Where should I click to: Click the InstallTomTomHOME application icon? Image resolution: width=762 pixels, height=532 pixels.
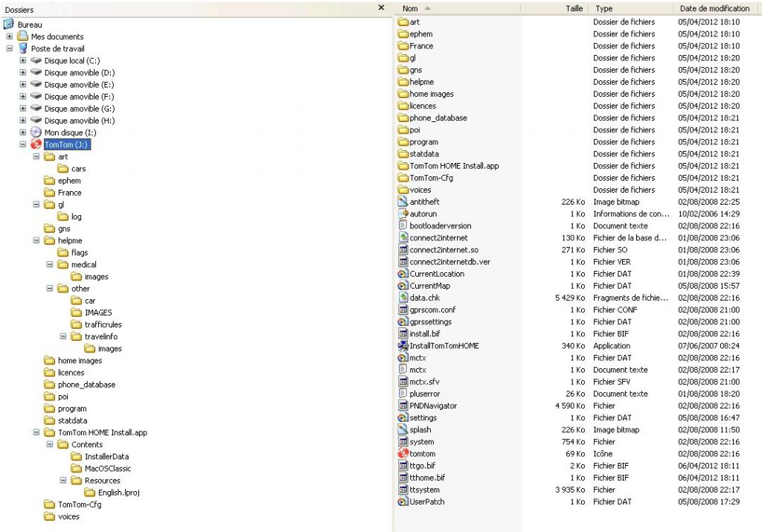(x=403, y=345)
